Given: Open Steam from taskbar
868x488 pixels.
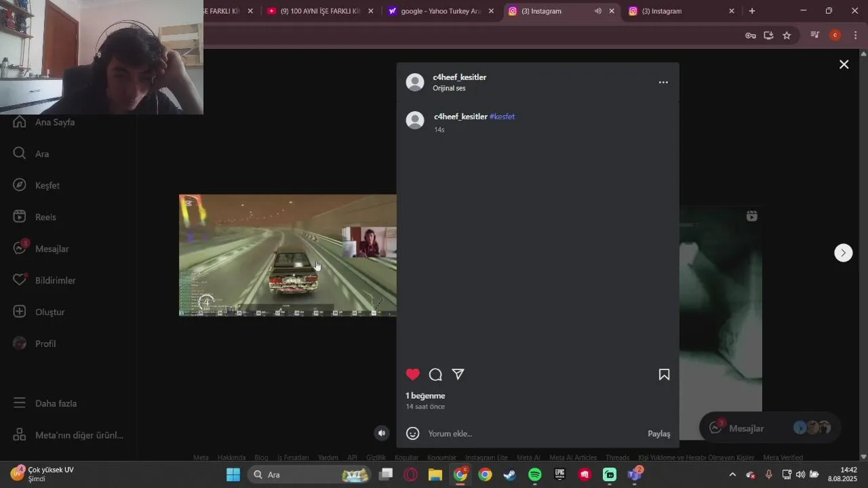Looking at the screenshot, I should click(x=510, y=474).
